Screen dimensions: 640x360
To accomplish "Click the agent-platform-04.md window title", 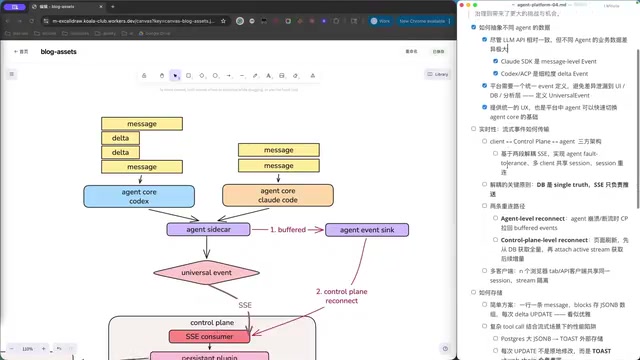I will [542, 5].
